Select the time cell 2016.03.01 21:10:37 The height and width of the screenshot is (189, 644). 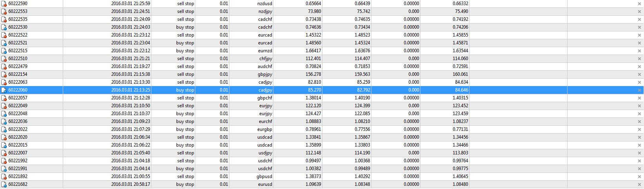pyautogui.click(x=131, y=114)
